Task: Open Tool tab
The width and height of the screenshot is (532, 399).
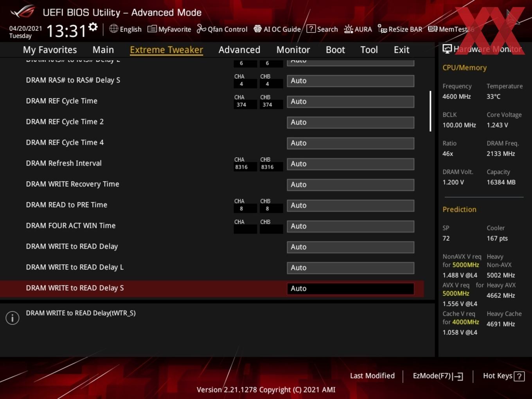Action: 369,50
